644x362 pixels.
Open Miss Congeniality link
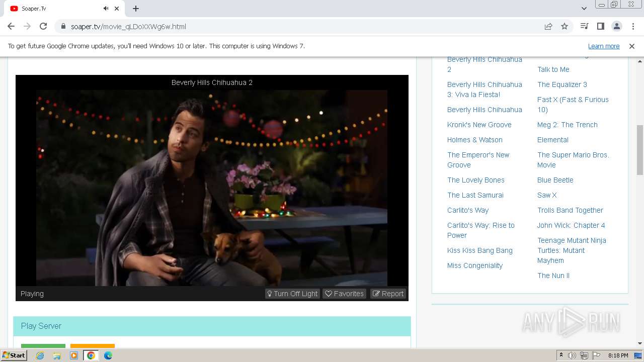(x=474, y=265)
